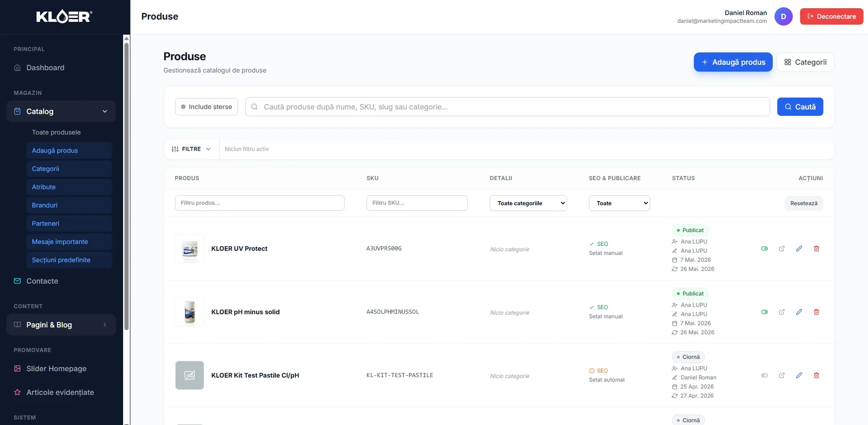Open Toate produsele menu item
The image size is (868, 425).
click(x=69, y=132)
